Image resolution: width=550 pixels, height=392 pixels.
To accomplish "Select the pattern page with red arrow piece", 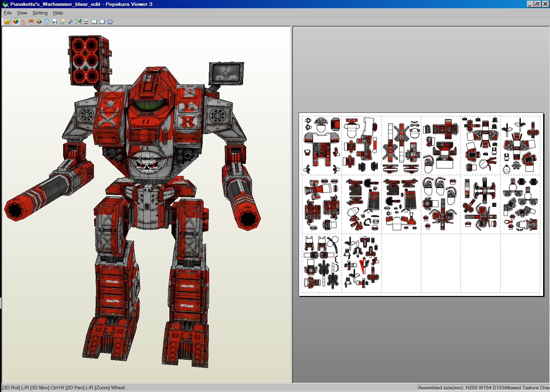I will tap(361, 263).
